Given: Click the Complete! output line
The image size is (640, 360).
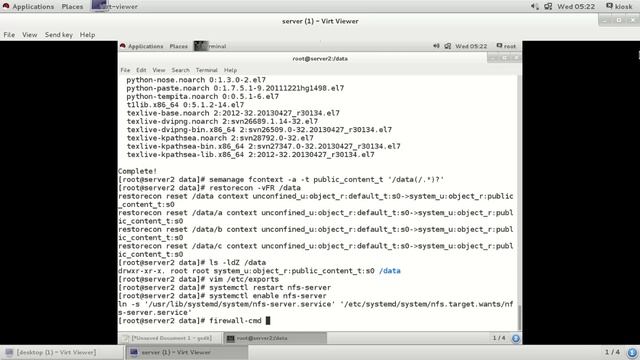Looking at the screenshot, I should (138, 171).
